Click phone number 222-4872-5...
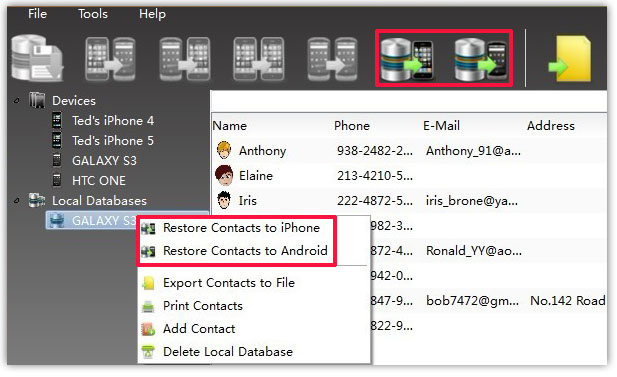Image resolution: width=617 pixels, height=377 pixels. coord(375,201)
